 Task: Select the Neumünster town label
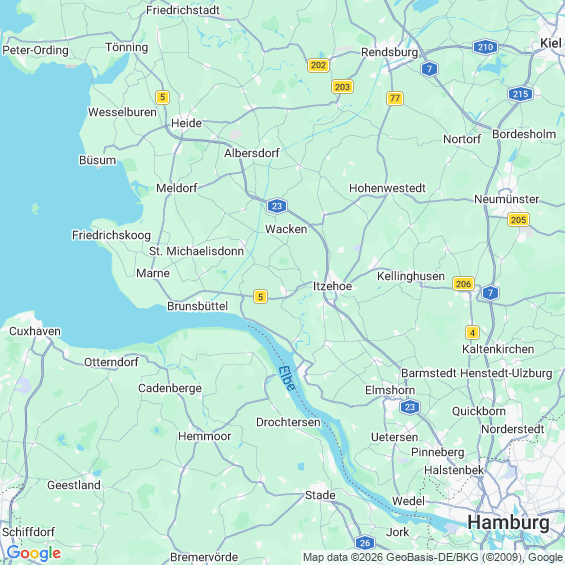(x=506, y=199)
